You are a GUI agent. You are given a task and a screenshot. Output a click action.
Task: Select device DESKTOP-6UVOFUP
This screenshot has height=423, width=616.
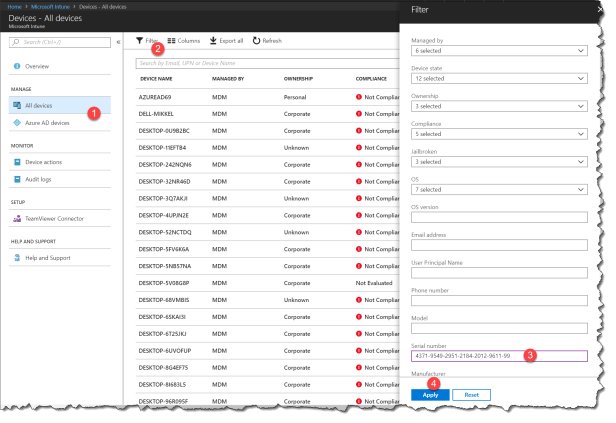pyautogui.click(x=165, y=351)
